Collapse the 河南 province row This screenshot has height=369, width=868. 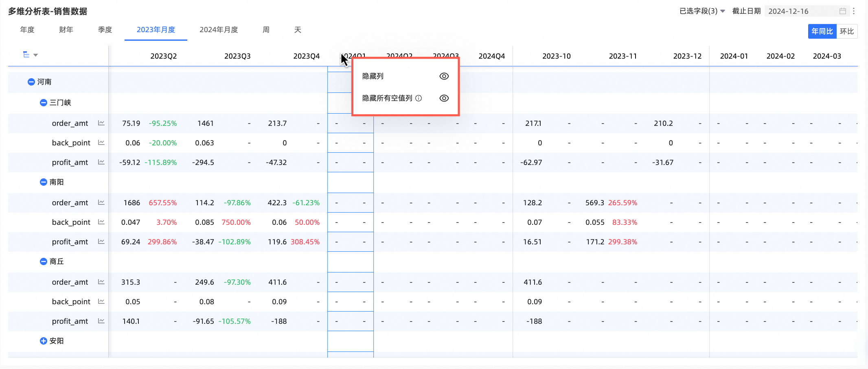coord(31,82)
